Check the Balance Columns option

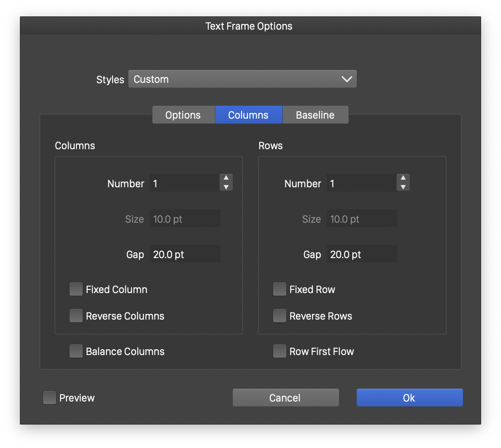[x=76, y=351]
